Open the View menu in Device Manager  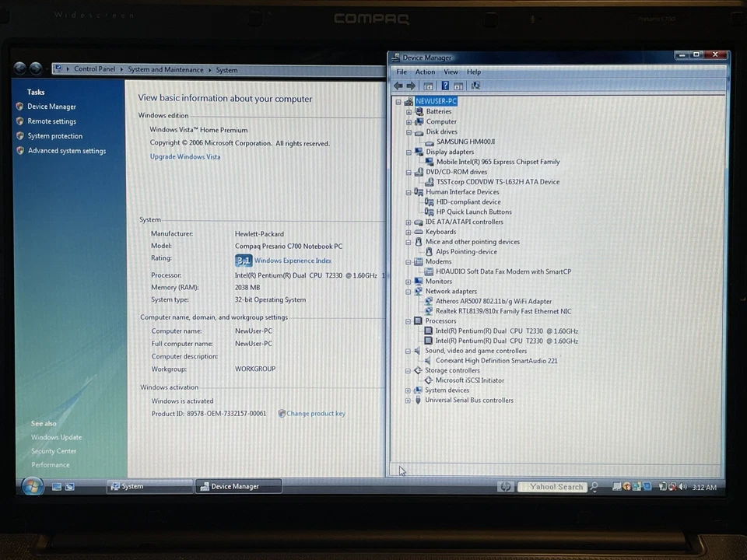coord(451,72)
